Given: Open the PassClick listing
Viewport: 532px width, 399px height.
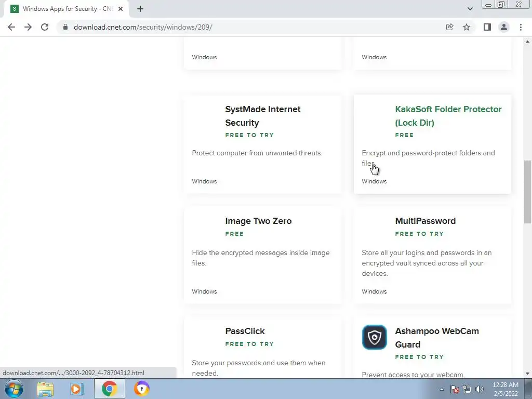Looking at the screenshot, I should pyautogui.click(x=245, y=331).
